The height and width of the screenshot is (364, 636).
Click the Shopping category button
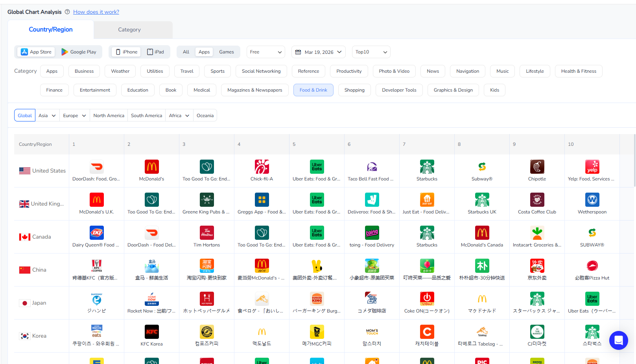(x=354, y=90)
